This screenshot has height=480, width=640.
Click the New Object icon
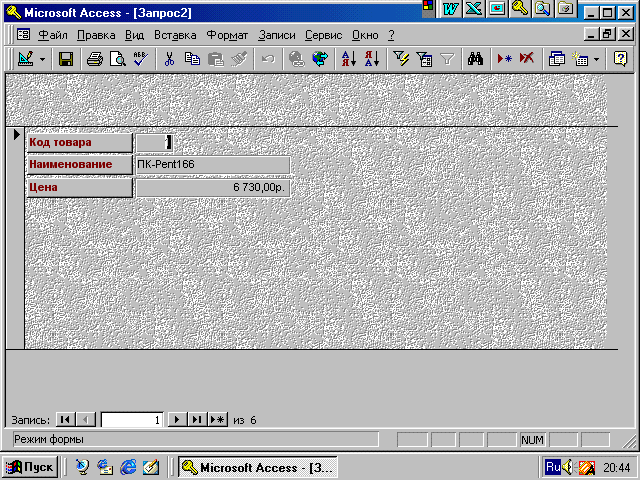point(580,59)
